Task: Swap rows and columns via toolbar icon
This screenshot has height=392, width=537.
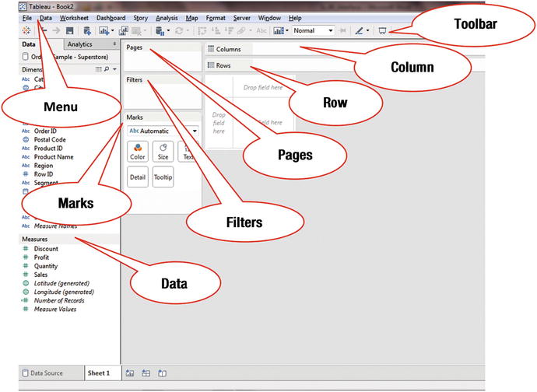Action: click(202, 31)
